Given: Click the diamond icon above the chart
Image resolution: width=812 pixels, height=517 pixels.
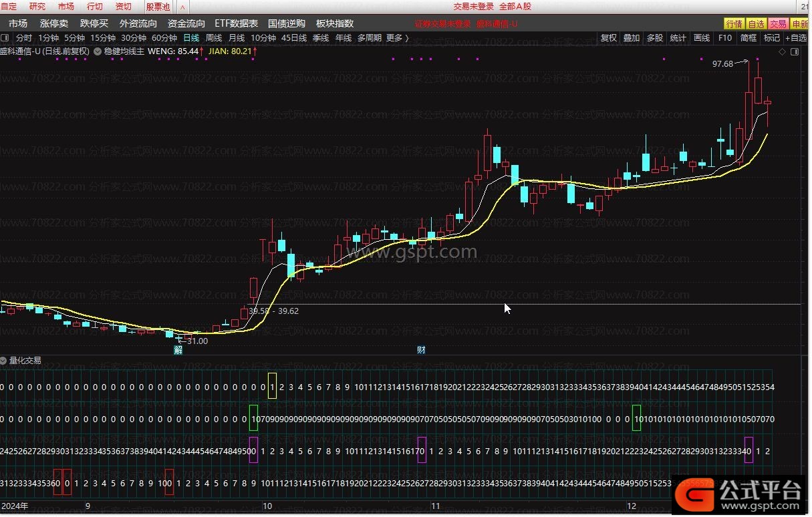Looking at the screenshot, I should (782, 51).
